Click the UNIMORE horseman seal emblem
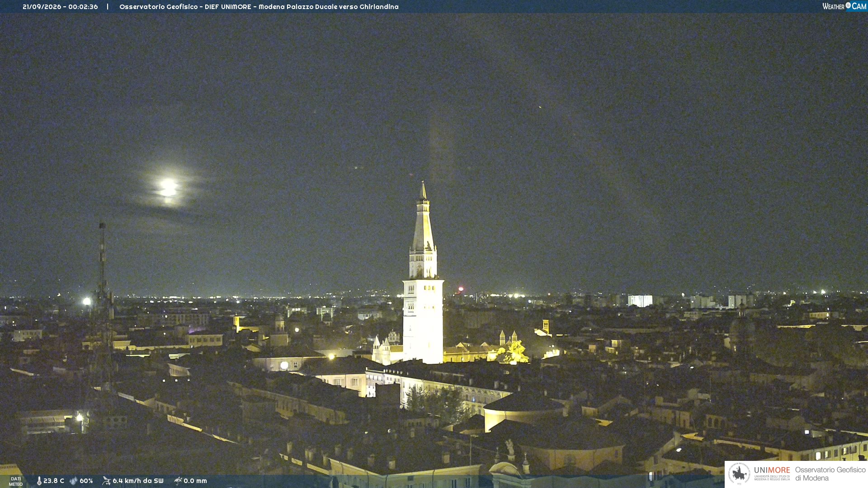The height and width of the screenshot is (488, 868). pos(739,474)
